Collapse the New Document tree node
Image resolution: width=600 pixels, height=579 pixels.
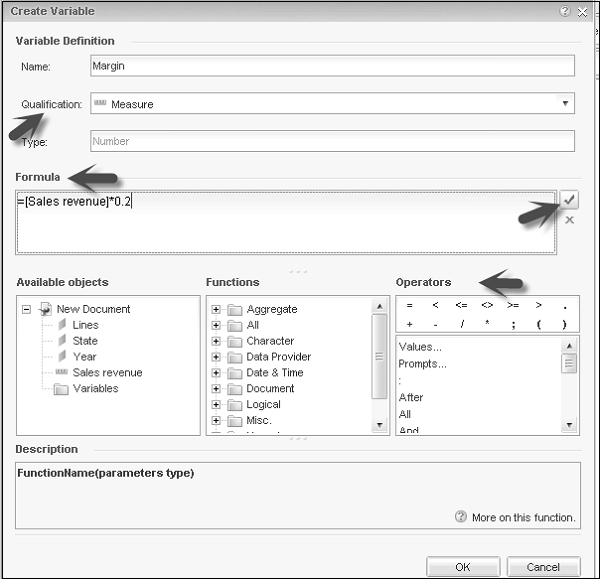(x=26, y=309)
